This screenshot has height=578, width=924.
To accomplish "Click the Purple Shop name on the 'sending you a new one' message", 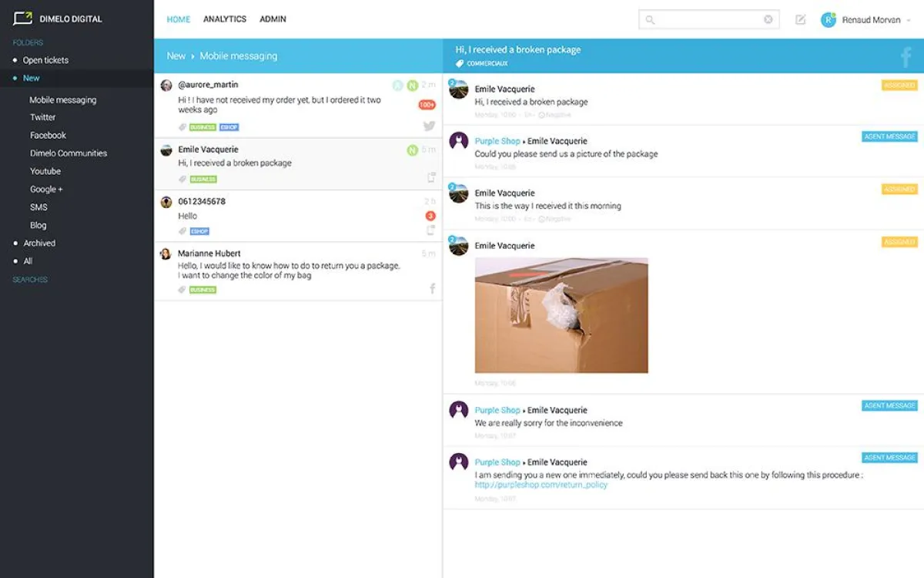I will click(497, 462).
